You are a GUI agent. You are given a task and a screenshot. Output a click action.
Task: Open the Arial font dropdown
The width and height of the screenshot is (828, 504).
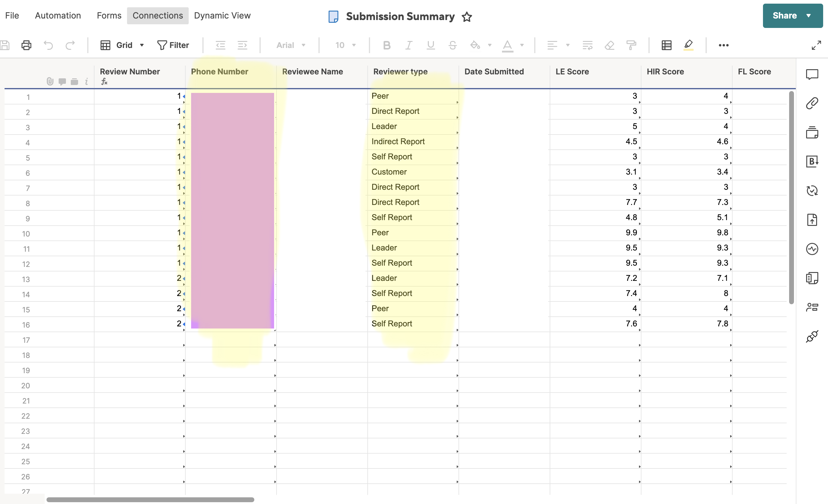coord(291,45)
